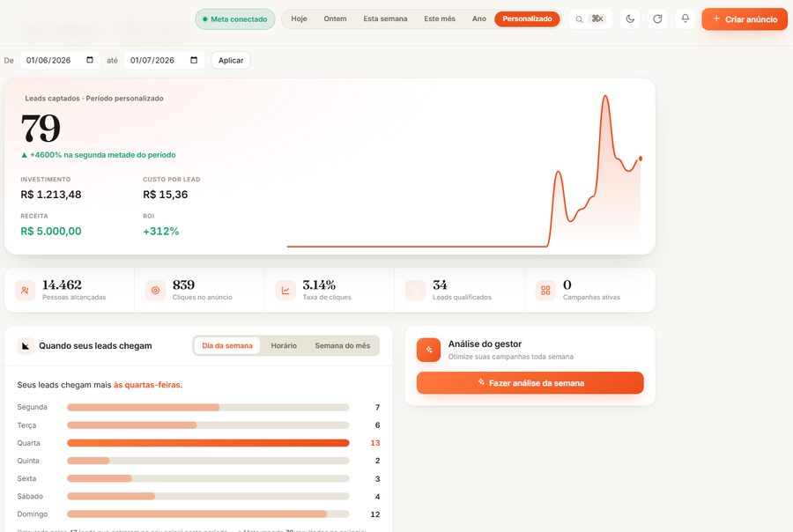Click the Leads qualificados icon
Image resolution: width=793 pixels, height=532 pixels.
pyautogui.click(x=415, y=291)
